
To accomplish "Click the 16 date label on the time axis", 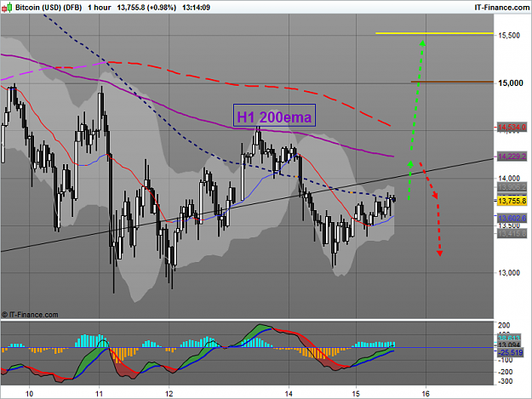I will (x=426, y=394).
